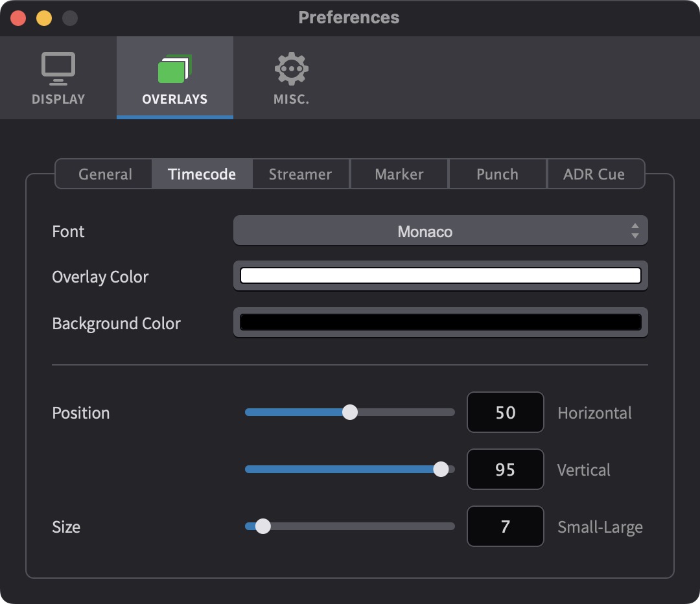The height and width of the screenshot is (604, 700).
Task: Click the Font dropdown stepper arrows
Action: click(635, 231)
